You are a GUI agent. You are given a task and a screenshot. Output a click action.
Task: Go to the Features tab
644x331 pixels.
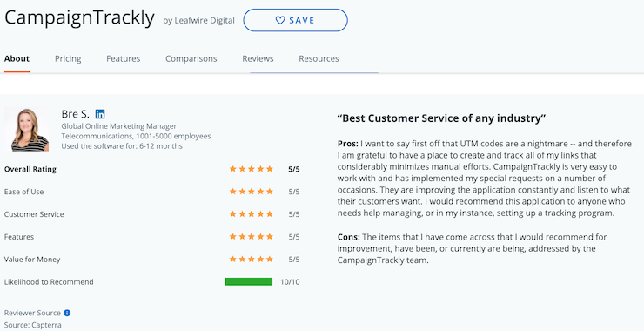(124, 59)
